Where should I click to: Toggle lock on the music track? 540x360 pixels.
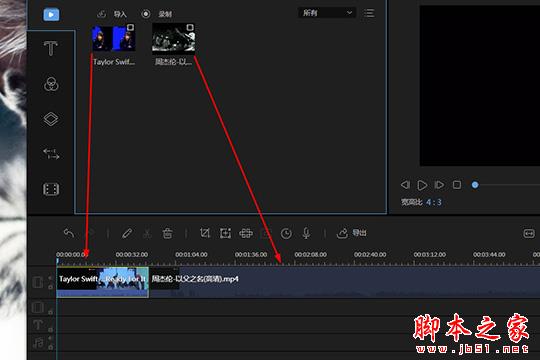pyautogui.click(x=51, y=347)
